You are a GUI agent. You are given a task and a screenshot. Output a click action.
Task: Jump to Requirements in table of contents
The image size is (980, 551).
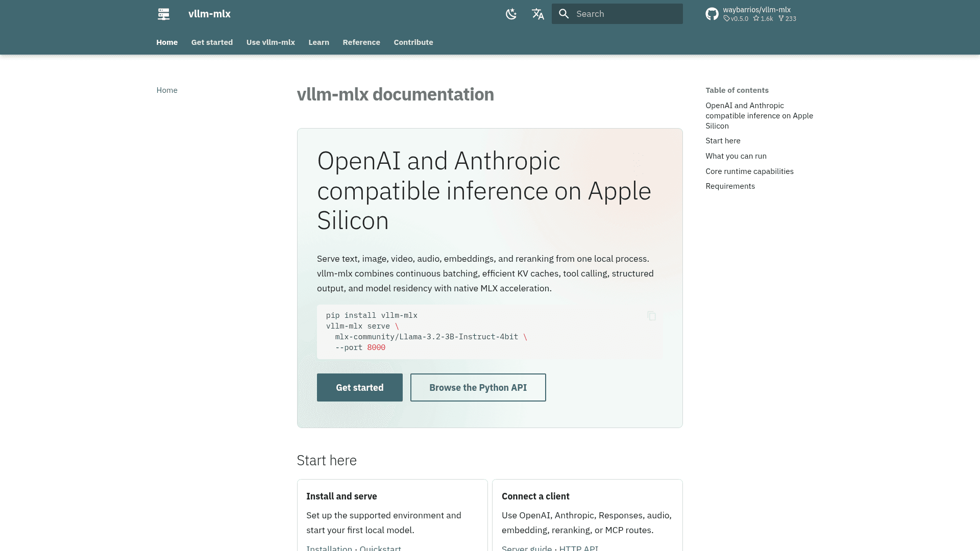coord(730,186)
